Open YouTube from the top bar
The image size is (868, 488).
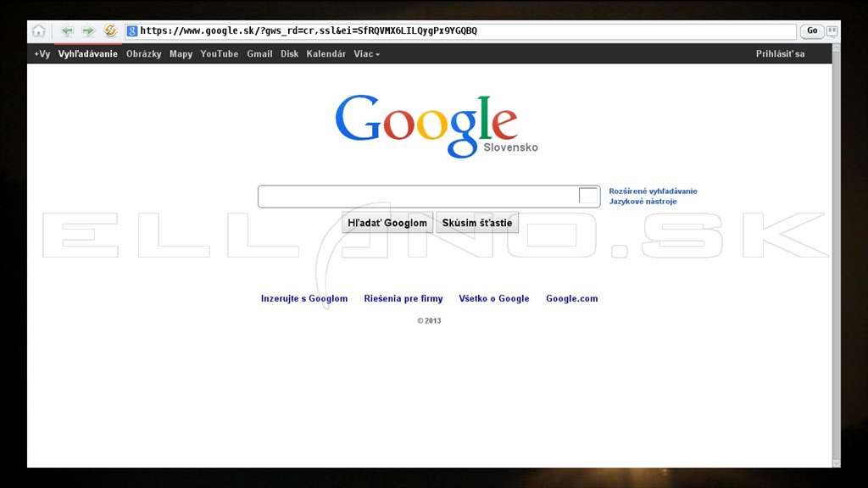[x=220, y=53]
